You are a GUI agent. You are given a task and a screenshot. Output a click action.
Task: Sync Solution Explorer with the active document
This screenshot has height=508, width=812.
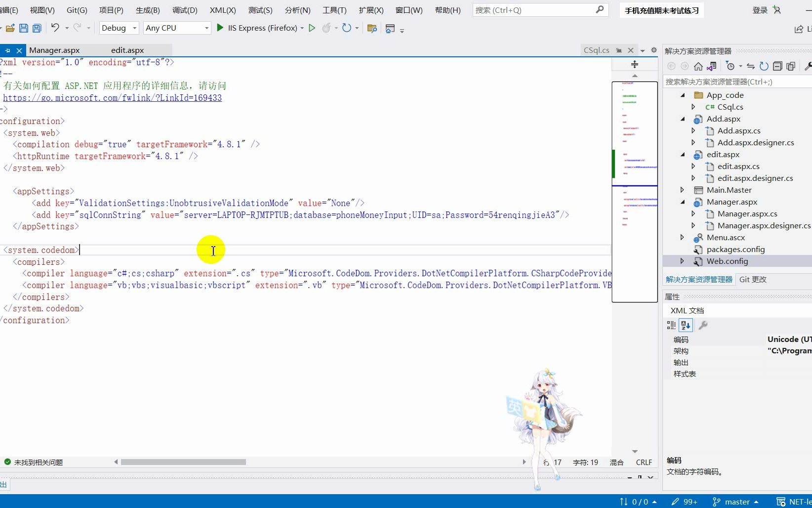click(751, 66)
